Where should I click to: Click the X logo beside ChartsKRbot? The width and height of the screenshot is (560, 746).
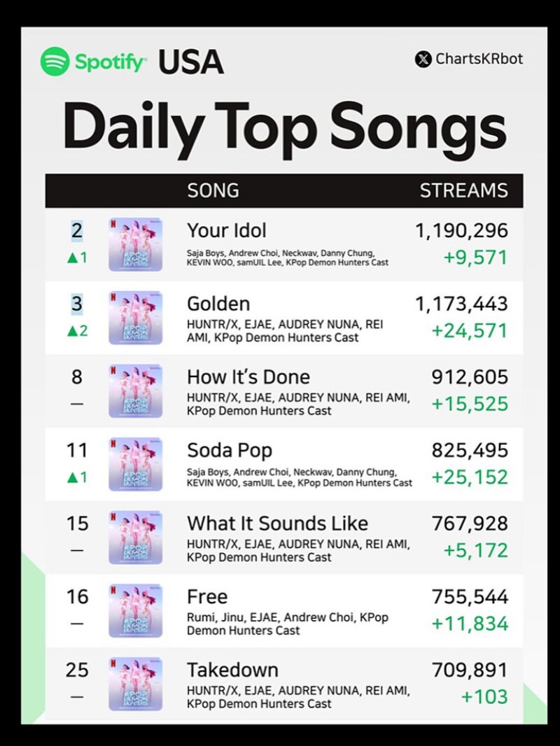click(x=423, y=59)
